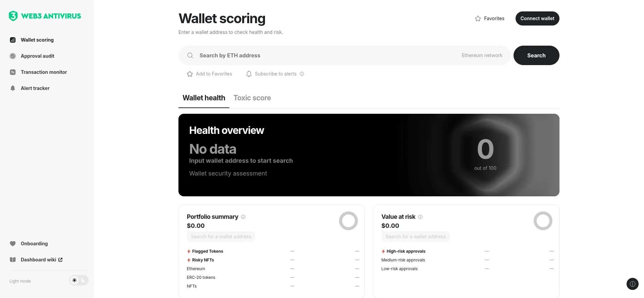
Task: Open the Dashboard wiki external link icon
Action: tap(60, 260)
